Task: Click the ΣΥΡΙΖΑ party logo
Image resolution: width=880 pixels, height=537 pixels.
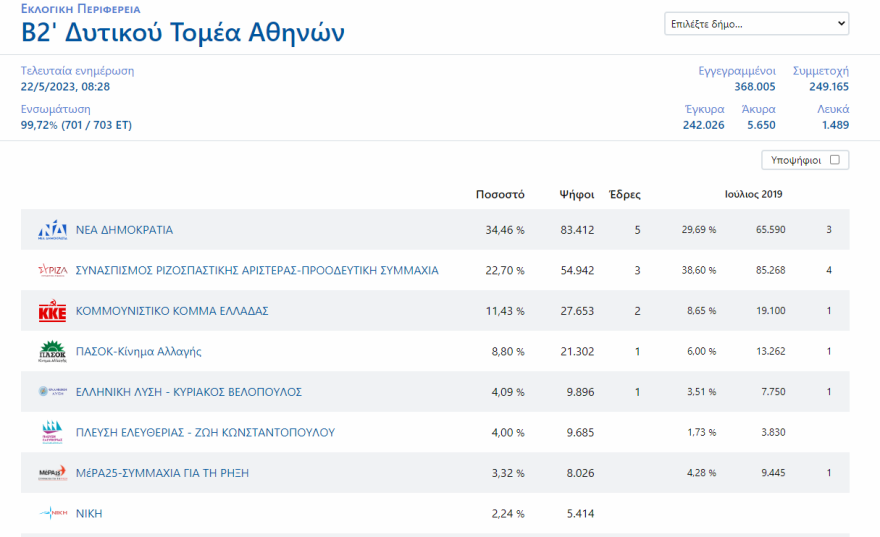Action: coord(52,270)
